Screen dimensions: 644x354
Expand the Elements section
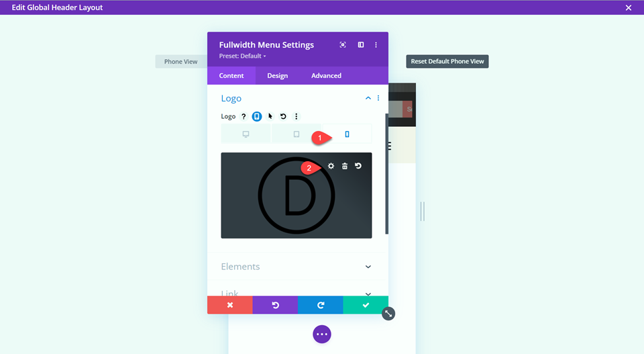pos(296,267)
